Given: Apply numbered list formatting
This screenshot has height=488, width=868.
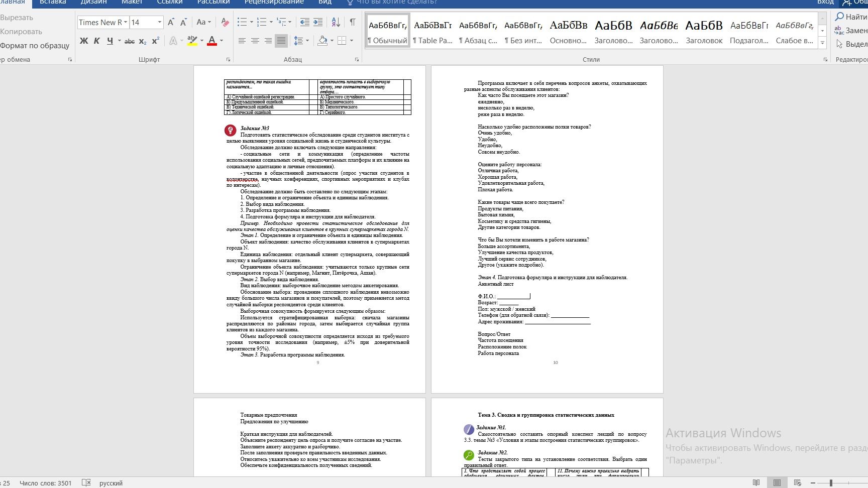Looking at the screenshot, I should [261, 22].
